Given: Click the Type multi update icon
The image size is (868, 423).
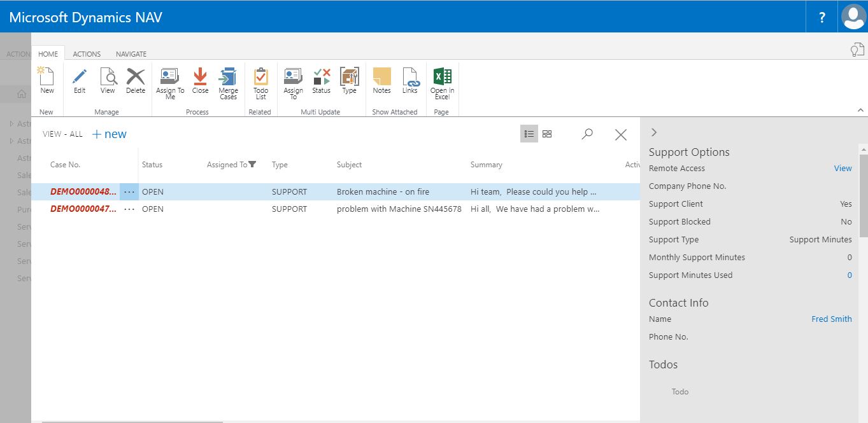Looking at the screenshot, I should 349,81.
